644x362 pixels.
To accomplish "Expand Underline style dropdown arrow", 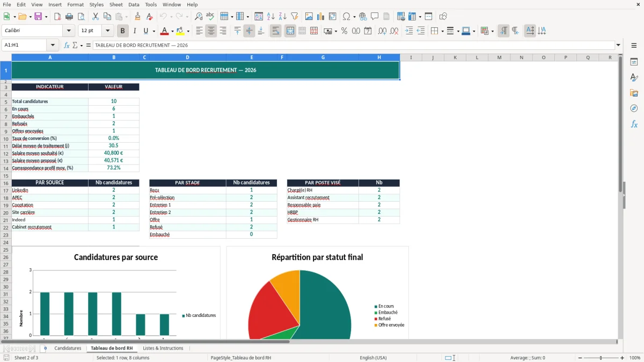I will (153, 31).
